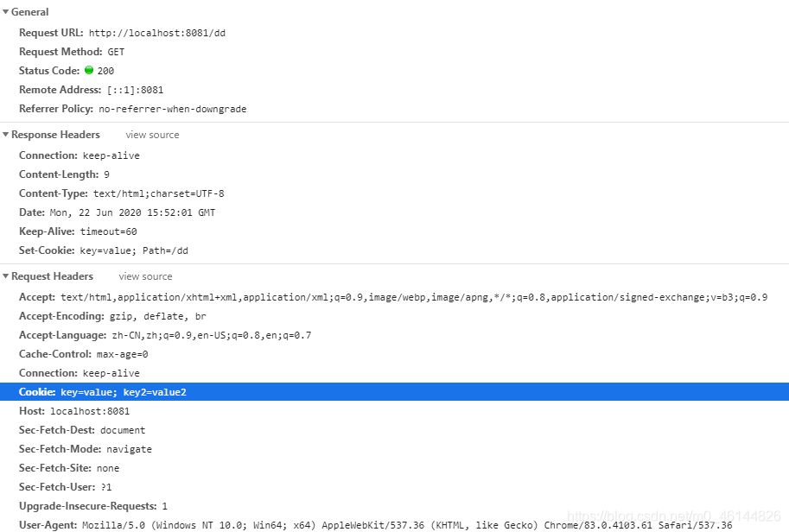Select the Keep-Alive timeout=60 row
The height and width of the screenshot is (532, 789).
[x=394, y=231]
